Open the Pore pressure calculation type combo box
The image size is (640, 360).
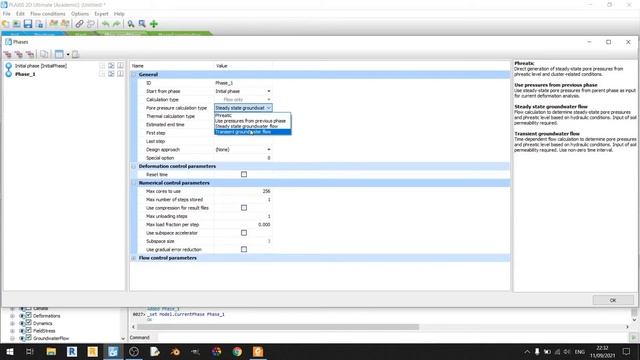pyautogui.click(x=243, y=108)
